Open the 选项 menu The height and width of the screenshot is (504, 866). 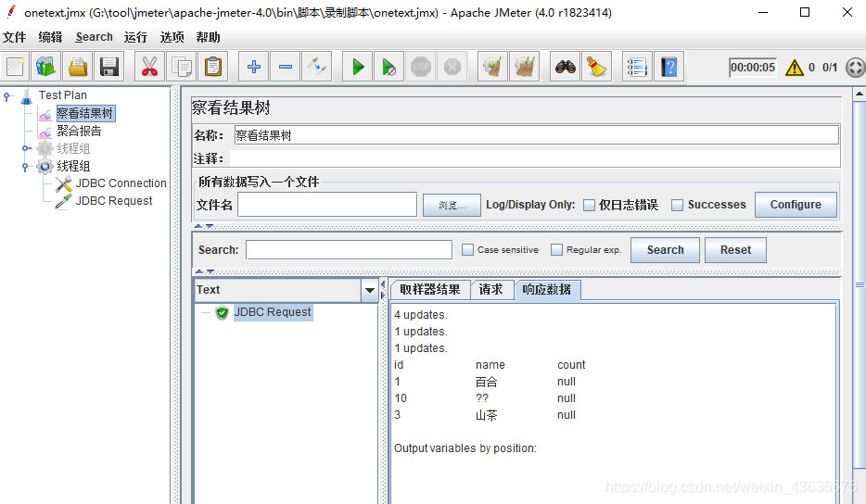click(172, 37)
